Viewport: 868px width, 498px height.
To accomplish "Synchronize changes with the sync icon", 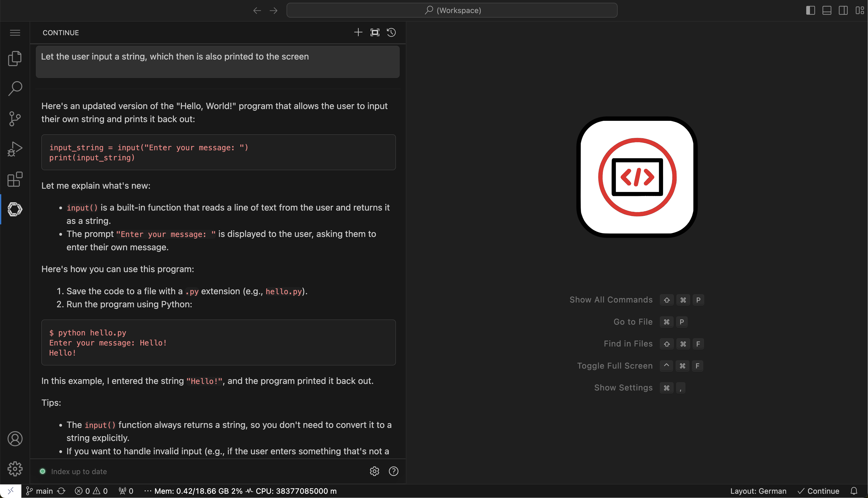I will [x=62, y=491].
